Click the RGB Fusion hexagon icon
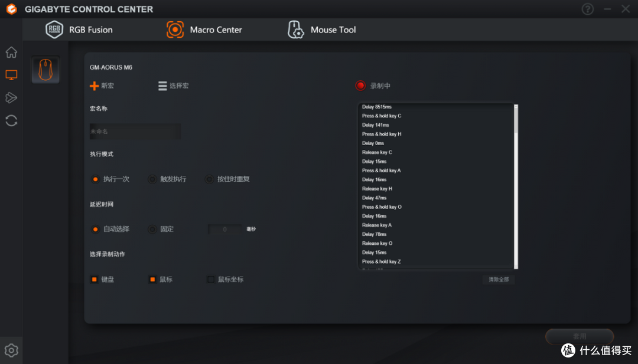This screenshot has height=364, width=638. pyautogui.click(x=54, y=29)
